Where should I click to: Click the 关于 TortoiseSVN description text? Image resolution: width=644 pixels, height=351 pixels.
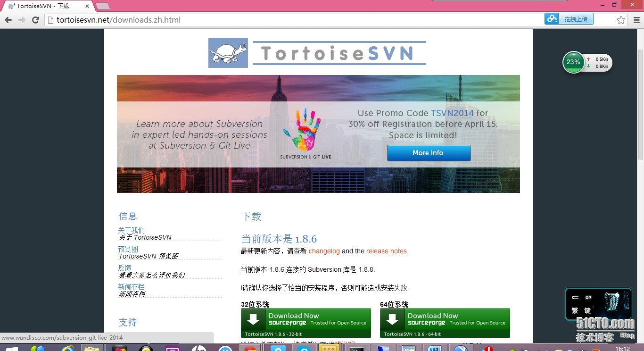tap(145, 237)
